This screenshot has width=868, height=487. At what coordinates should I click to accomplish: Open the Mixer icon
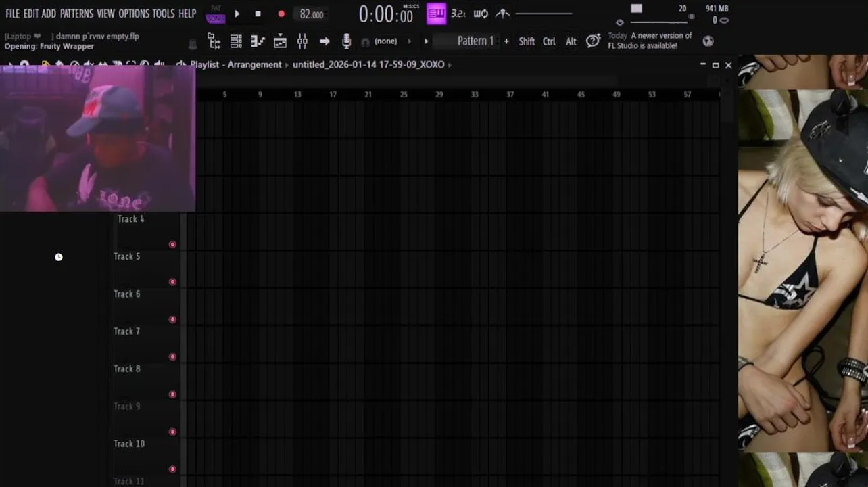(x=302, y=41)
